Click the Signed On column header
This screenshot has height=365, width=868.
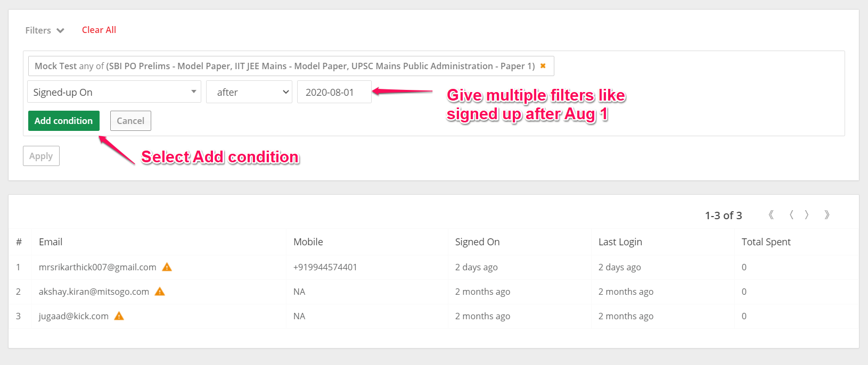click(x=477, y=242)
